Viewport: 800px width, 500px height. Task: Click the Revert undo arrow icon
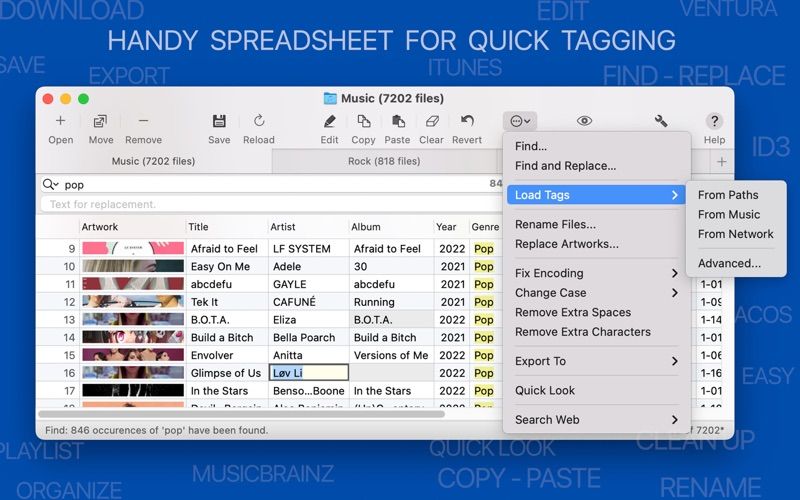coord(467,121)
